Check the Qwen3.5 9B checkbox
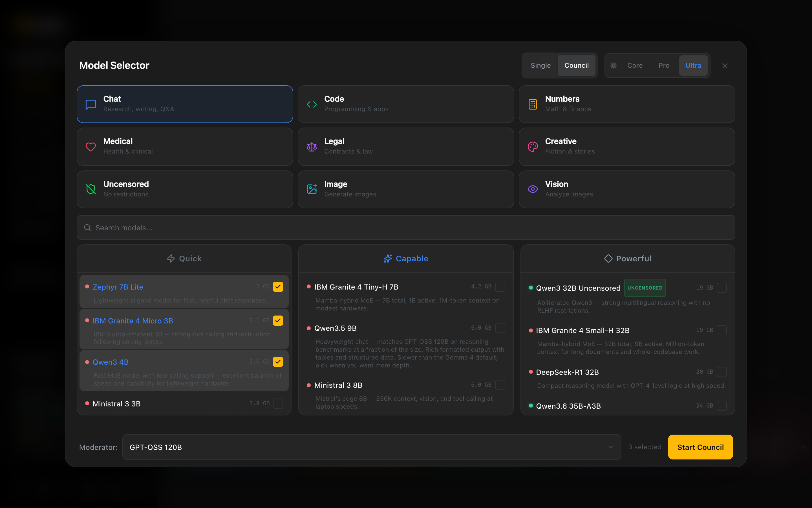The height and width of the screenshot is (508, 812). click(x=500, y=328)
